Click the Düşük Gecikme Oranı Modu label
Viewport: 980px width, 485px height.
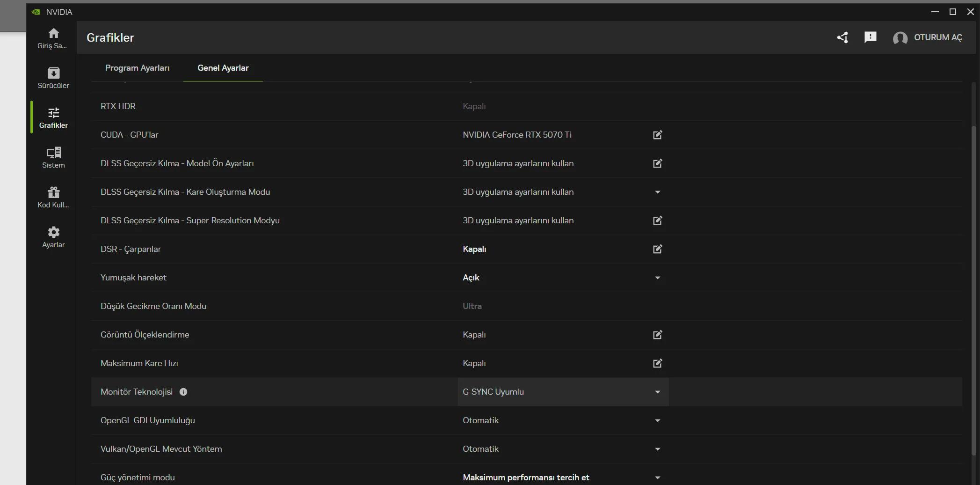[153, 306]
